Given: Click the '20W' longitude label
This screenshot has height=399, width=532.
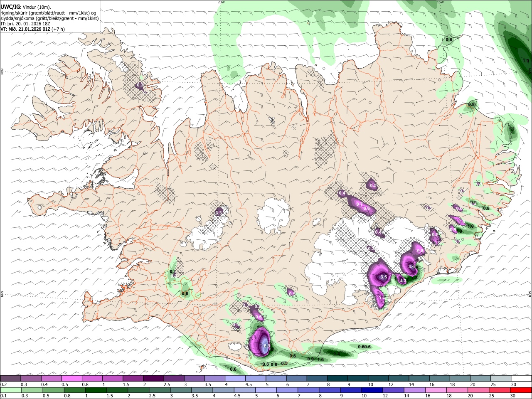Looking at the screenshot, I should 221,2.
